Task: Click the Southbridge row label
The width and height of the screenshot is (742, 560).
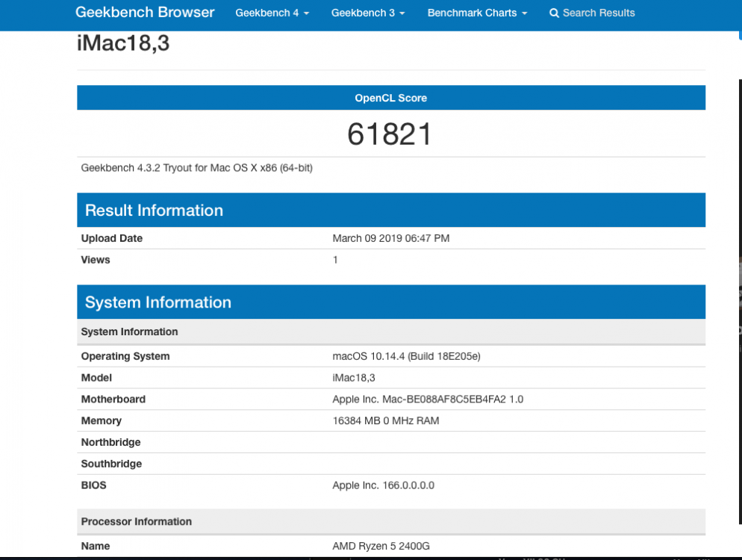Action: [x=111, y=464]
